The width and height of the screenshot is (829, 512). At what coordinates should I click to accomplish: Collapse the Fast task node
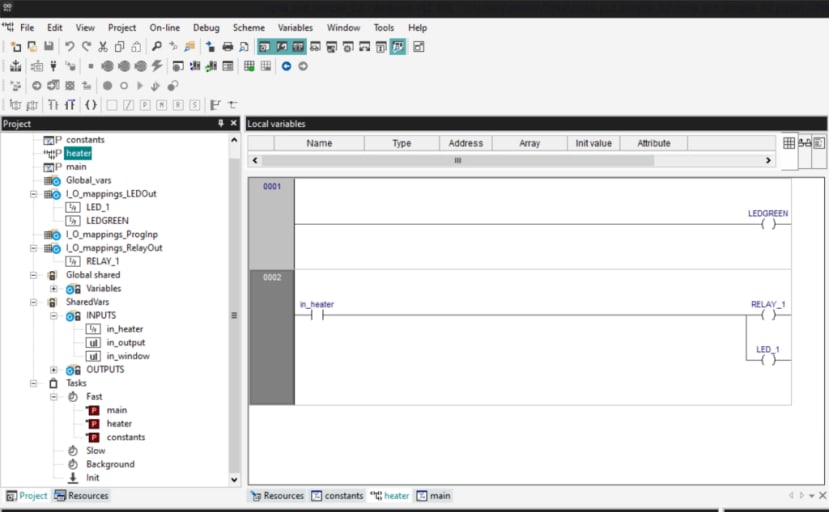click(53, 397)
